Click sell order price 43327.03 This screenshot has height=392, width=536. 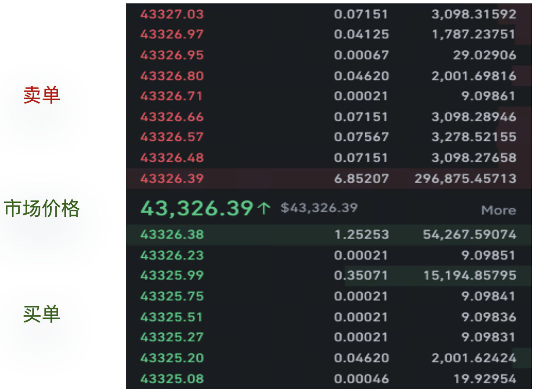172,14
